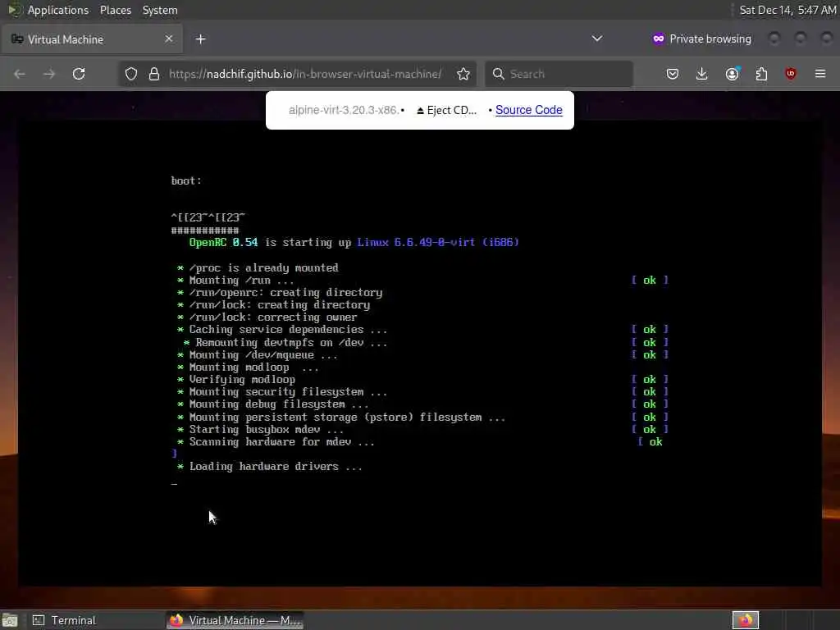Focus the URL address bar
The image size is (840, 630).
305,74
